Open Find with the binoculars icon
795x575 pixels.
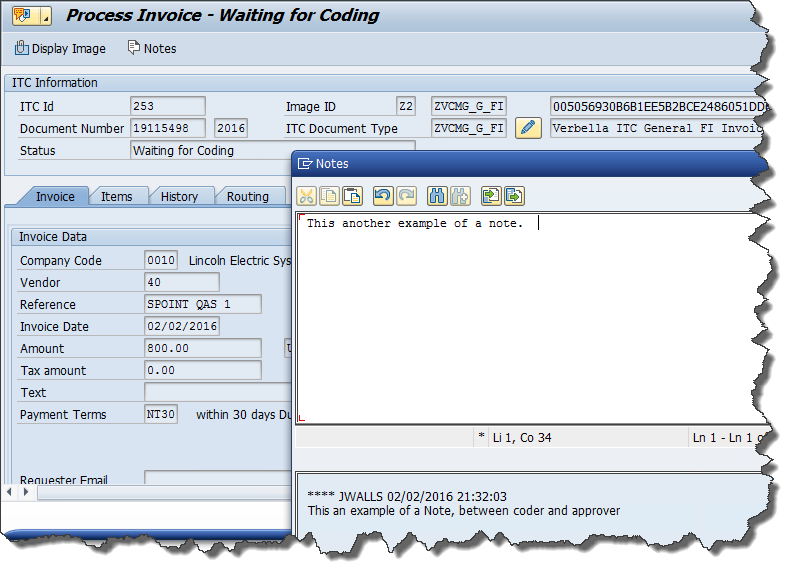437,196
